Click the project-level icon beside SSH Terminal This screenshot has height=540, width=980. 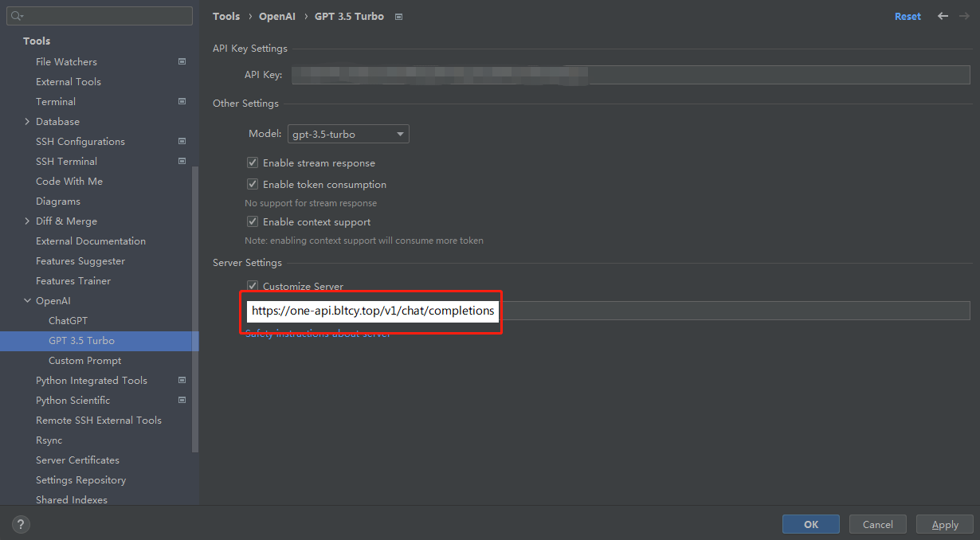click(182, 161)
